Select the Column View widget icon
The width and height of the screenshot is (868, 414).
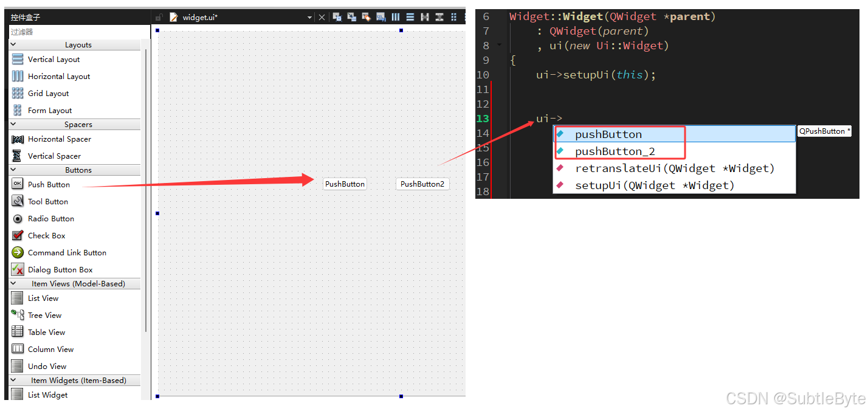coord(18,349)
